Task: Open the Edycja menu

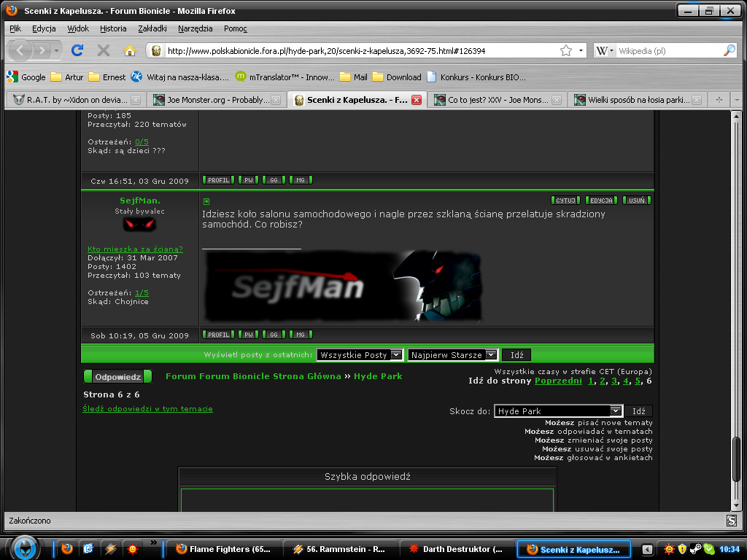Action: [x=44, y=28]
